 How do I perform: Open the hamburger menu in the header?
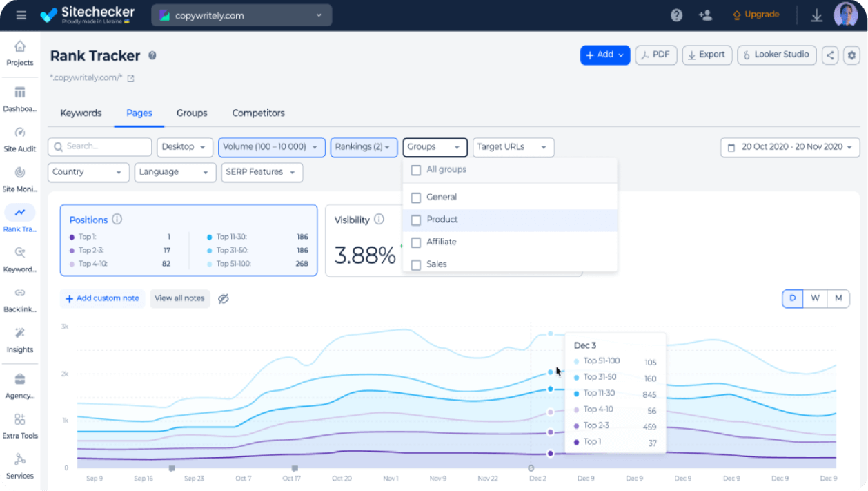(x=21, y=15)
